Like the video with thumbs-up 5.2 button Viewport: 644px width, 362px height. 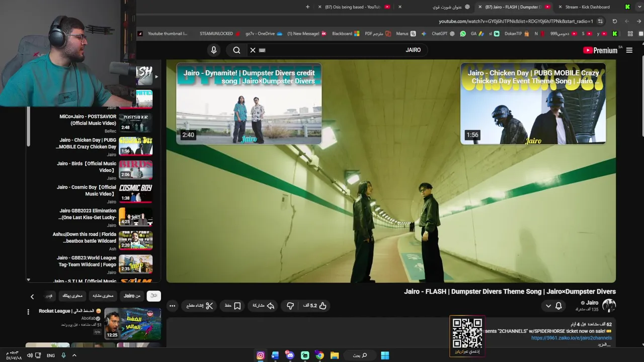point(315,305)
